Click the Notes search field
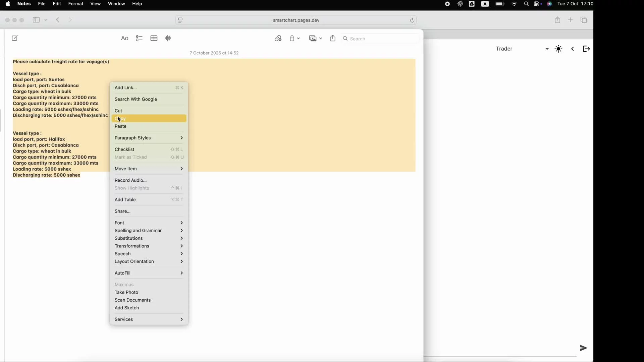The height and width of the screenshot is (362, 644). tap(381, 39)
